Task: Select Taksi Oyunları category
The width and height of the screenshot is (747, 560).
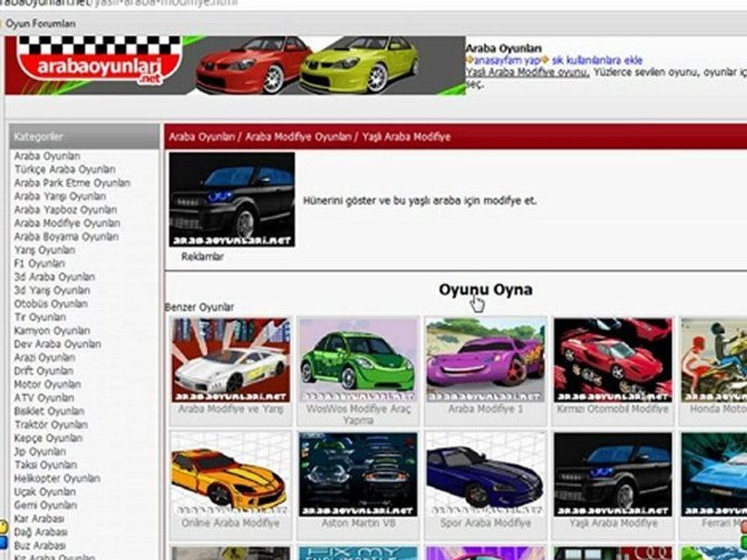Action: point(45,464)
